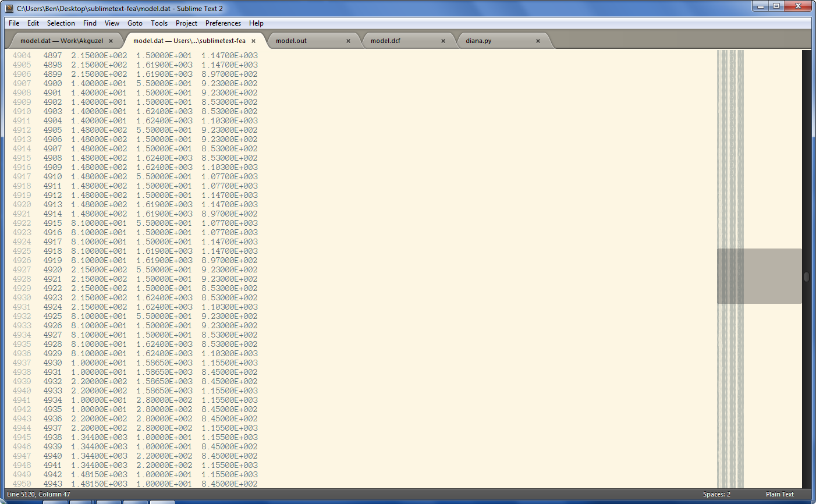
Task: Open the File menu
Action: pos(13,23)
